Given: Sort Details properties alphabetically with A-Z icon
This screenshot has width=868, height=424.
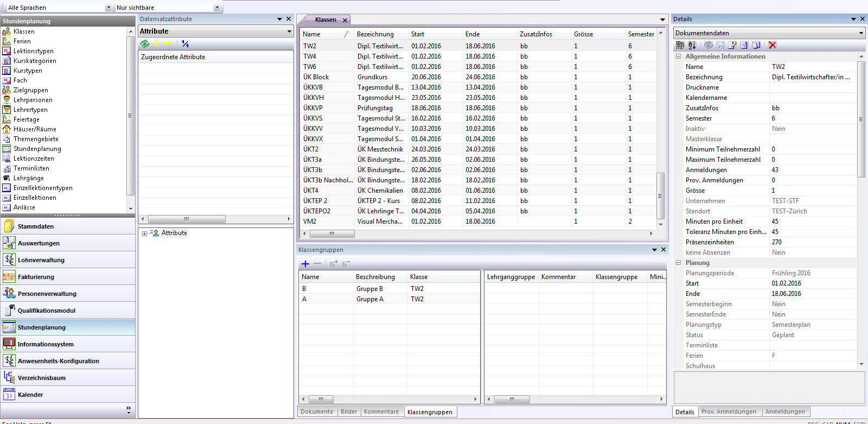Looking at the screenshot, I should [x=692, y=45].
